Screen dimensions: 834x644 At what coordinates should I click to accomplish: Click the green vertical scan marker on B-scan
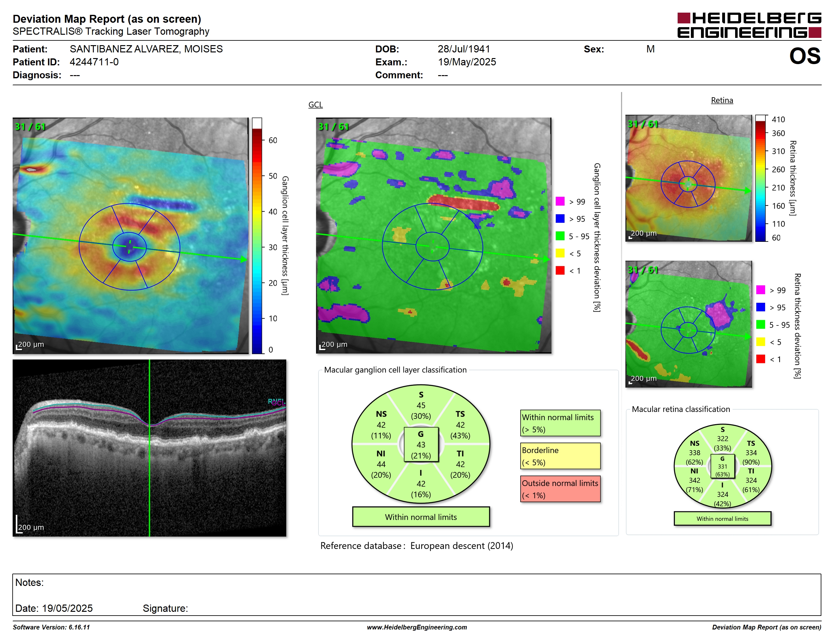point(149,448)
